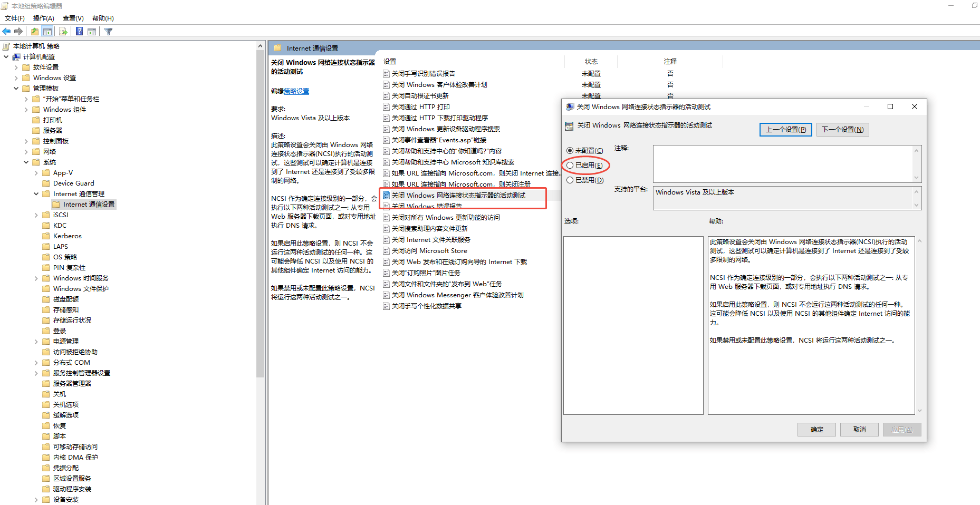This screenshot has height=505, width=980.
Task: Open the 查看(V) menu
Action: (73, 18)
